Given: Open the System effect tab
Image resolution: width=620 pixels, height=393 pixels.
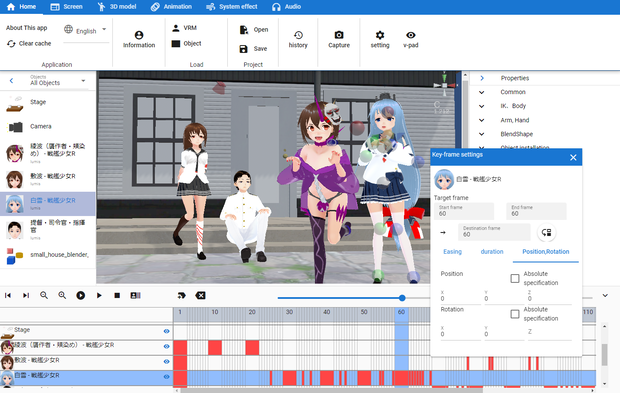Looking at the screenshot, I should (232, 7).
